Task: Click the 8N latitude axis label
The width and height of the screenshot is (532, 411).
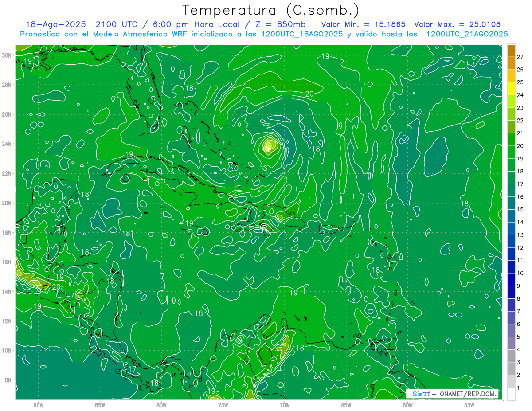Action: click(x=8, y=380)
